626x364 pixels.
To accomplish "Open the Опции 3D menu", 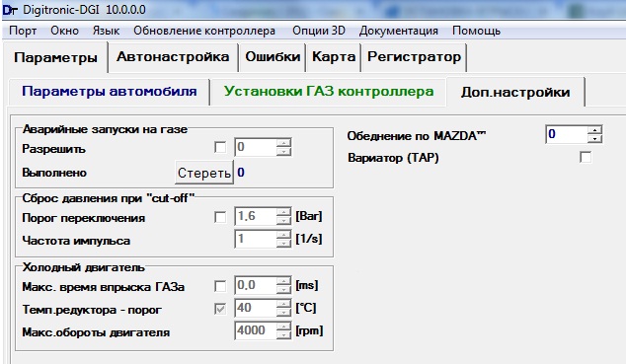I will (x=319, y=31).
